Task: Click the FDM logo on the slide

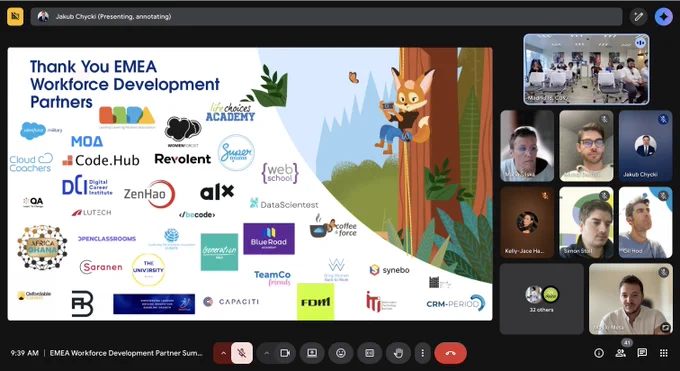Action: coord(315,302)
